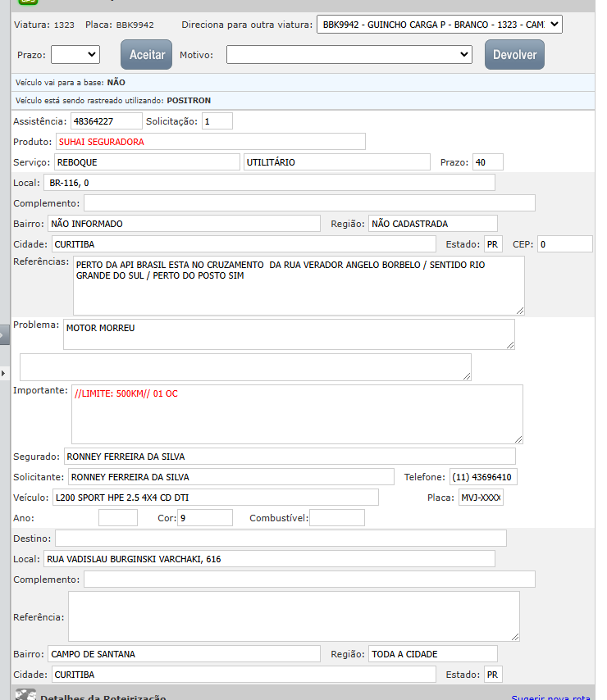Click the Problema box with MOTOR MORREU
Viewport: 607px width, 700px height.
pyautogui.click(x=289, y=334)
